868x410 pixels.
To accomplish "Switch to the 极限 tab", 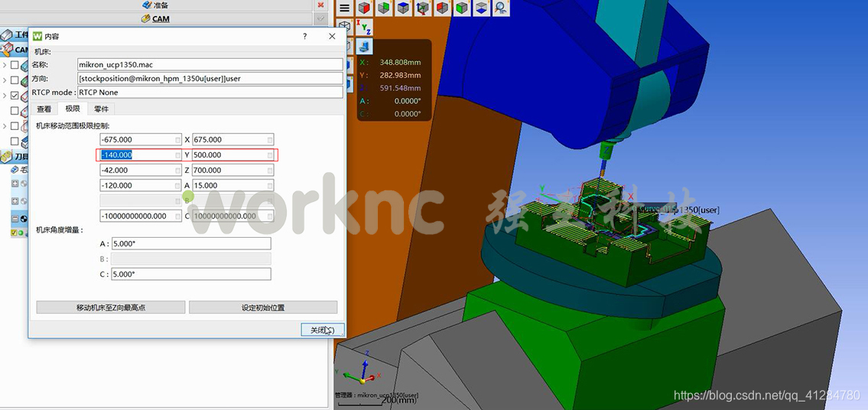I will (x=73, y=109).
